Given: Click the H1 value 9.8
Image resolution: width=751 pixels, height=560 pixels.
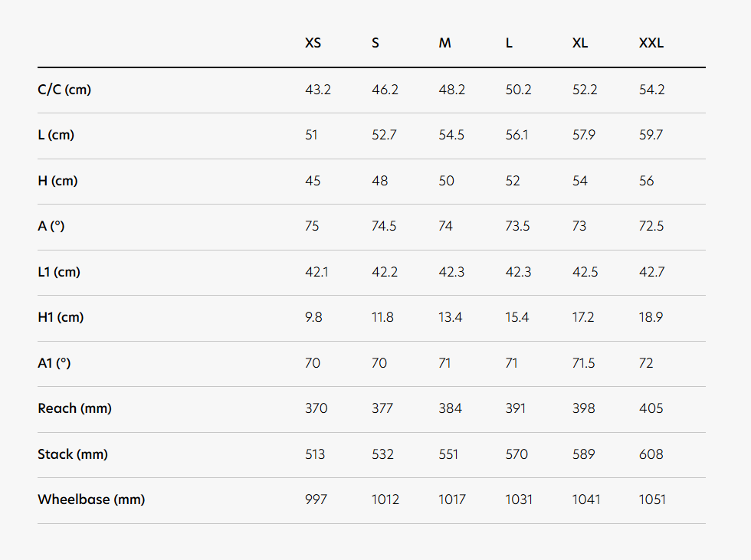Looking at the screenshot, I should point(313,317).
